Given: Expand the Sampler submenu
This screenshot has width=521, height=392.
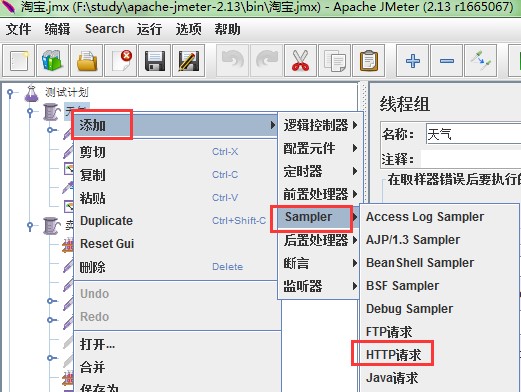Looking at the screenshot, I should [x=318, y=217].
